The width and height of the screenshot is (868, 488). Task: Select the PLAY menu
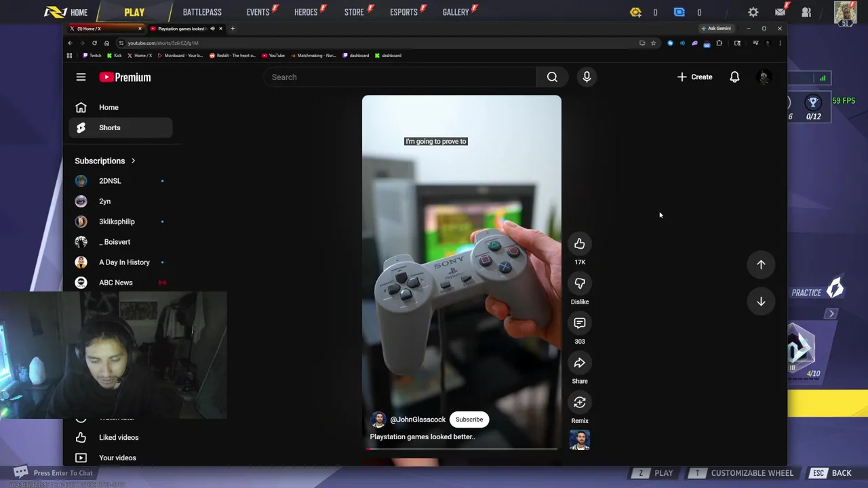click(x=134, y=12)
